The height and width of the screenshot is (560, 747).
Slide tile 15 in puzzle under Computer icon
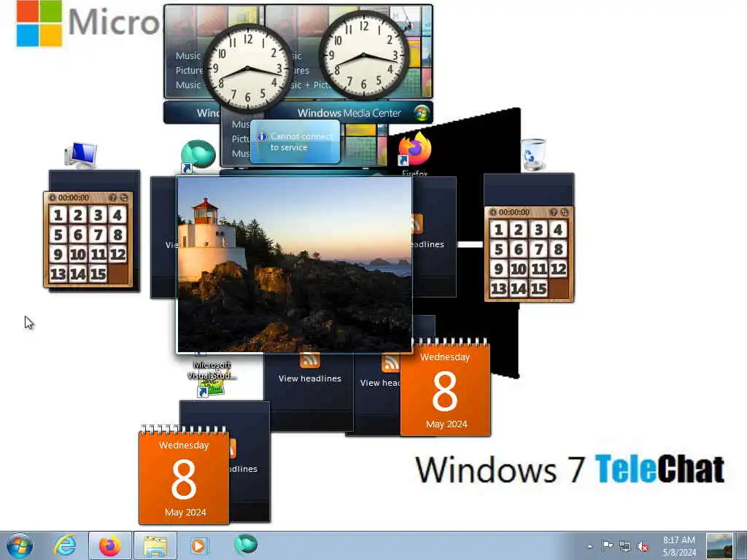(98, 274)
